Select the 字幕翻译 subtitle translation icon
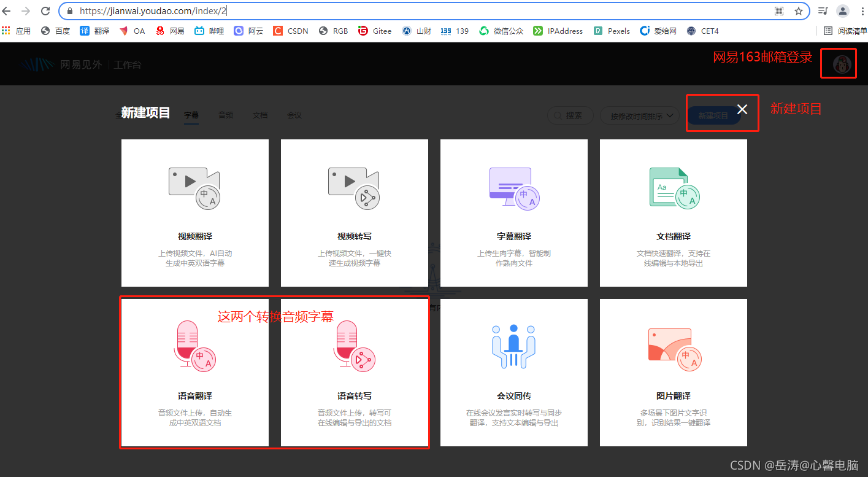Viewport: 868px width, 477px height. tap(514, 188)
